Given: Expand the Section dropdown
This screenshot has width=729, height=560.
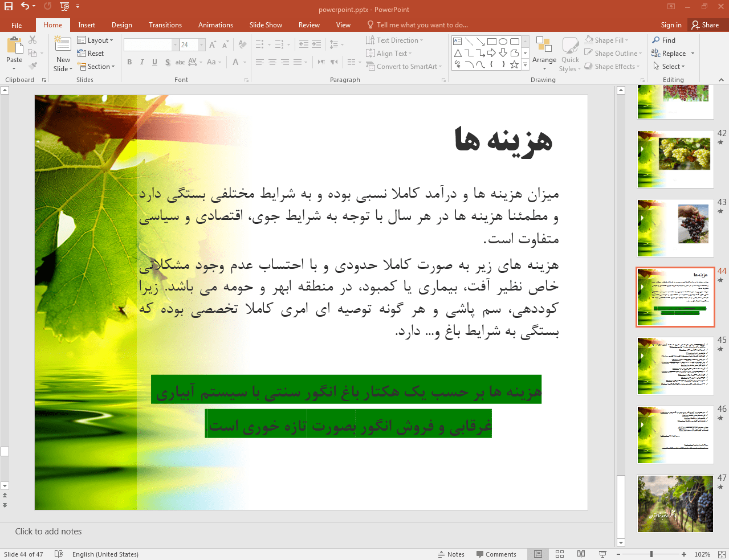Looking at the screenshot, I should 96,67.
